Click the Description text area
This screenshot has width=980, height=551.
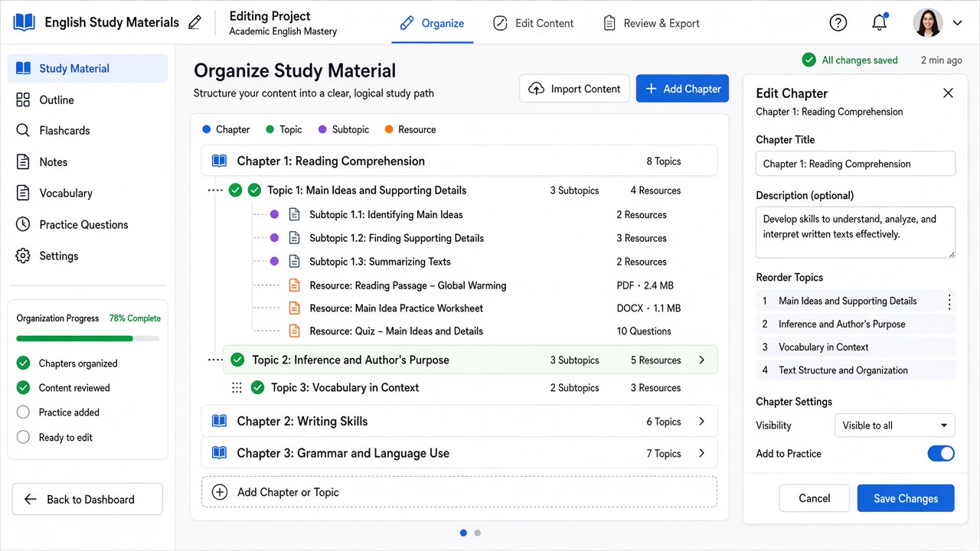[x=855, y=232]
